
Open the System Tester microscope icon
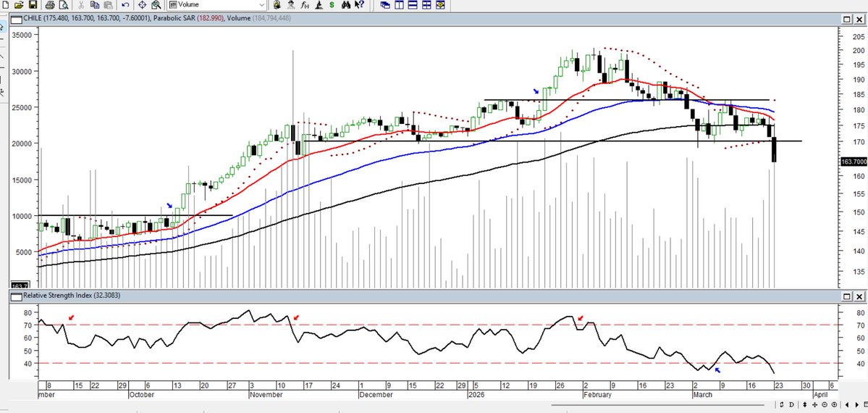pos(319,5)
